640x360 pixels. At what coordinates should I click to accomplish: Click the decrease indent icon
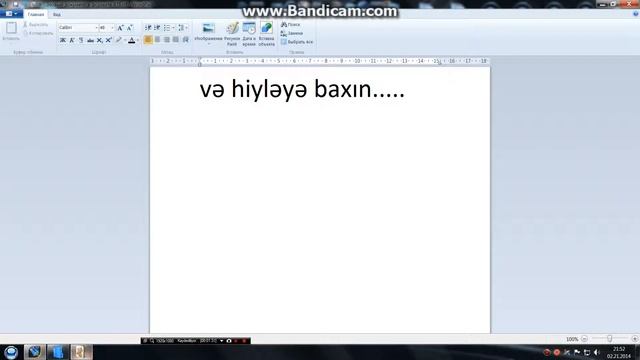148,28
